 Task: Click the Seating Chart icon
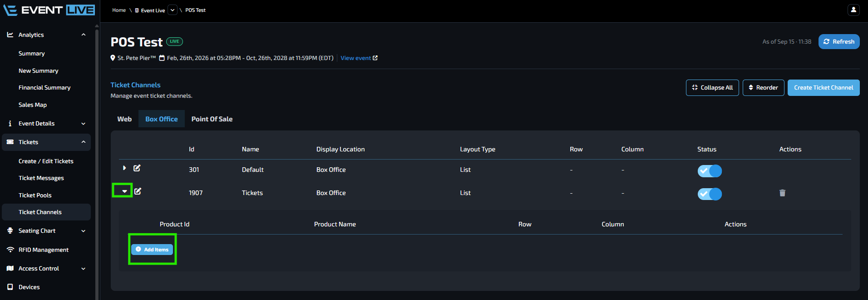pyautogui.click(x=10, y=231)
